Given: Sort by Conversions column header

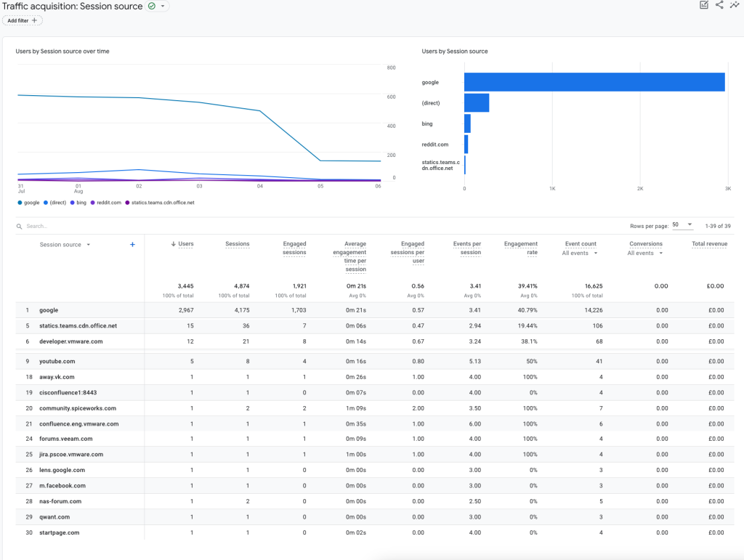Looking at the screenshot, I should pos(646,244).
